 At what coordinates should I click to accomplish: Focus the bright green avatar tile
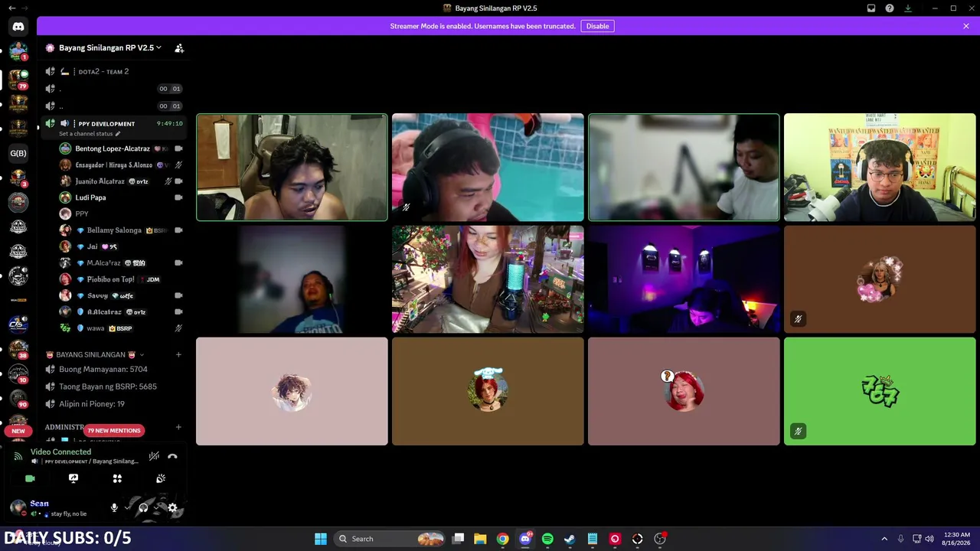click(880, 391)
